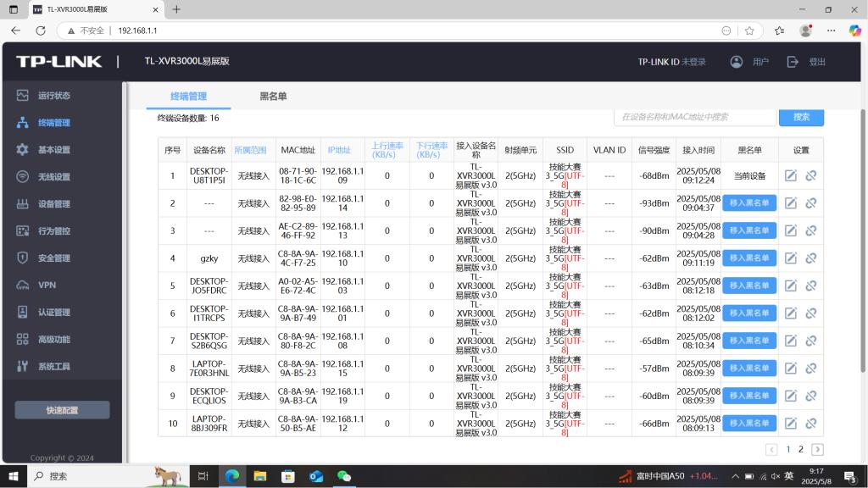
Task: Refresh the browser page
Action: click(x=41, y=30)
